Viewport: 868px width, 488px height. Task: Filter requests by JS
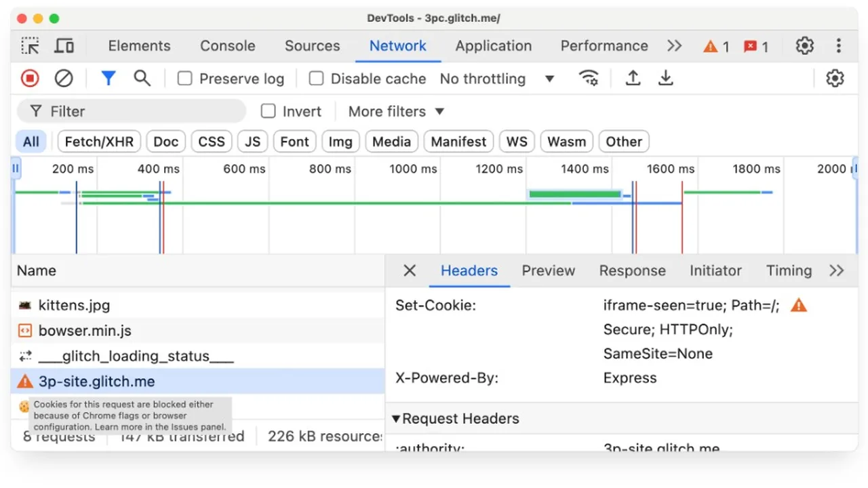(x=253, y=142)
